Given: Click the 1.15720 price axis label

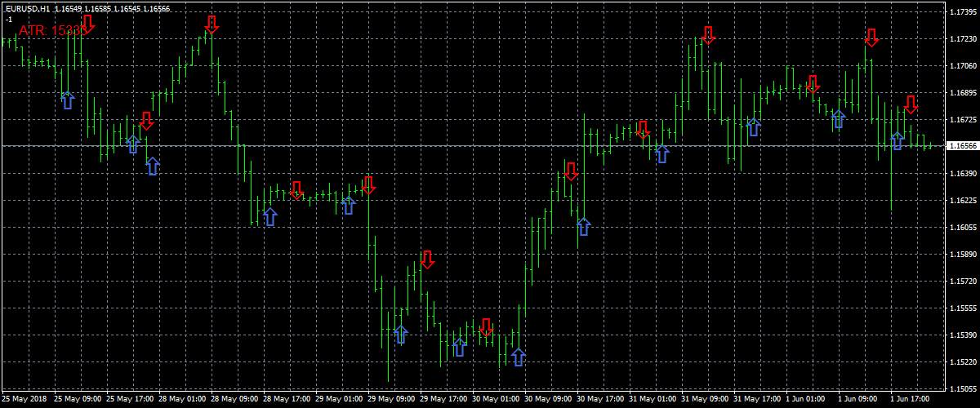Looking at the screenshot, I should click(x=963, y=282).
